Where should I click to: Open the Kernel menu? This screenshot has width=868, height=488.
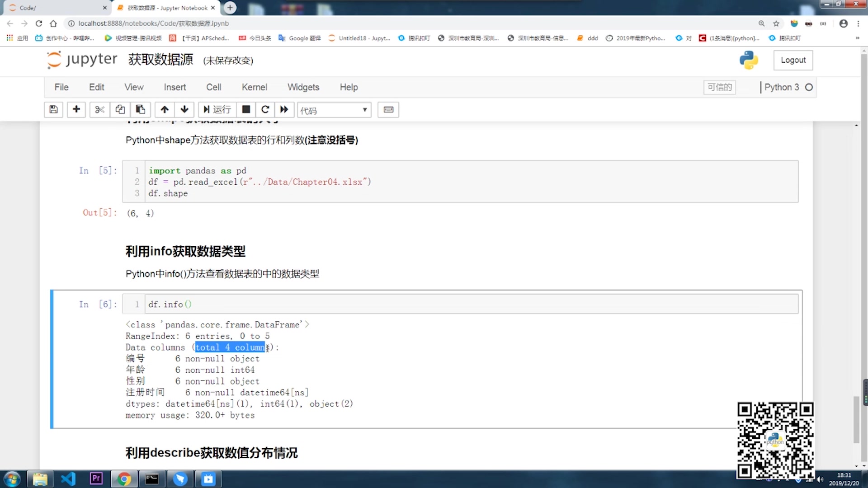click(x=254, y=87)
